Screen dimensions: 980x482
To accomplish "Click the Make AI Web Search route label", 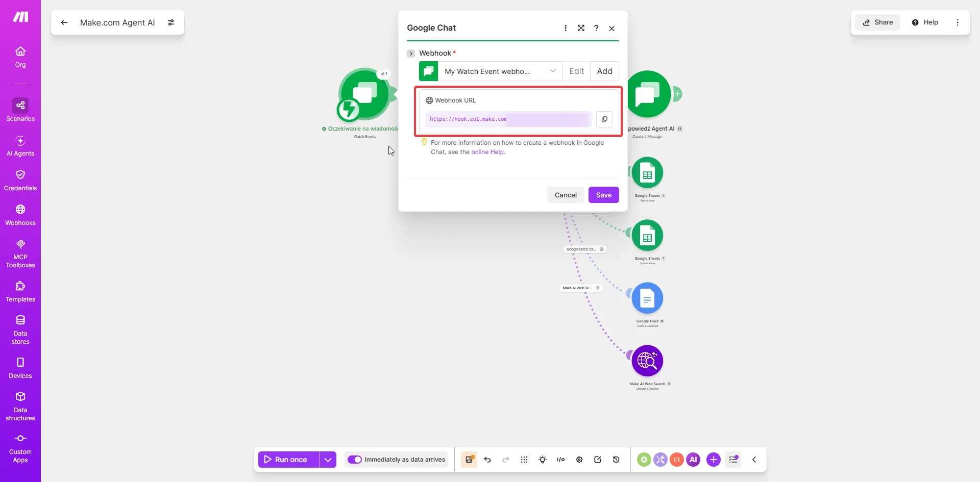I will click(x=581, y=288).
